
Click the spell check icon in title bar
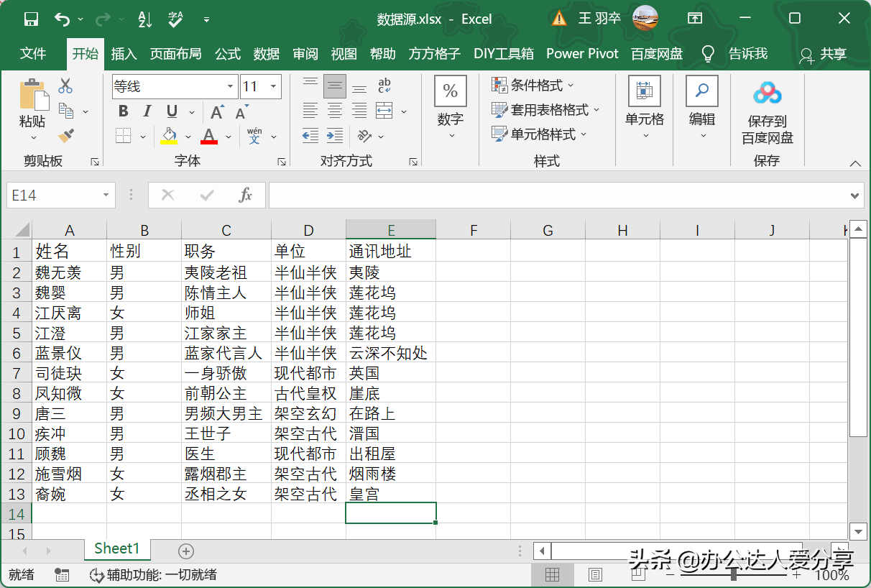point(176,19)
